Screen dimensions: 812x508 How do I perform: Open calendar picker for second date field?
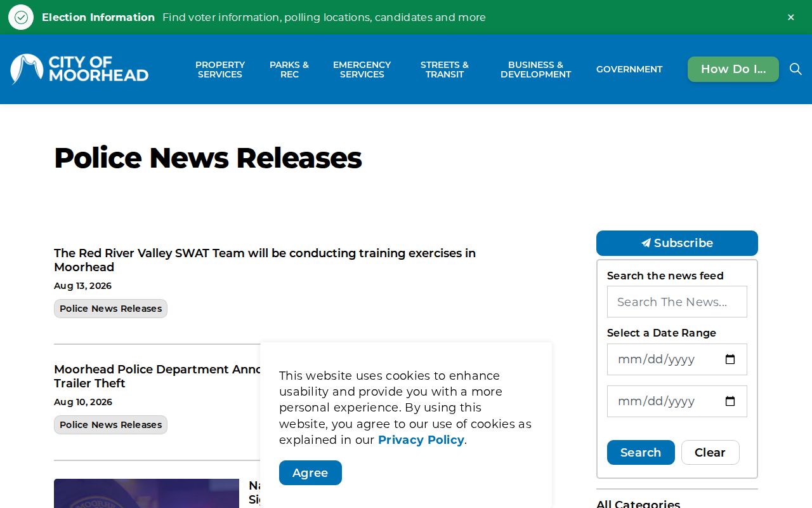click(730, 401)
